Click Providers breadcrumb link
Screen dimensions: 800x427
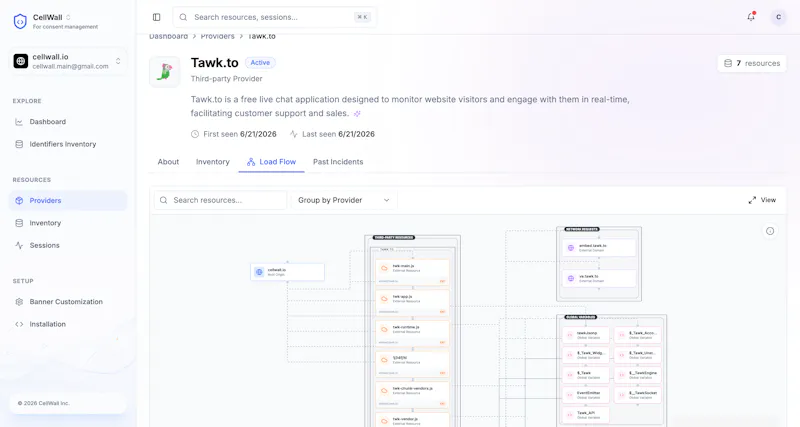[217, 36]
